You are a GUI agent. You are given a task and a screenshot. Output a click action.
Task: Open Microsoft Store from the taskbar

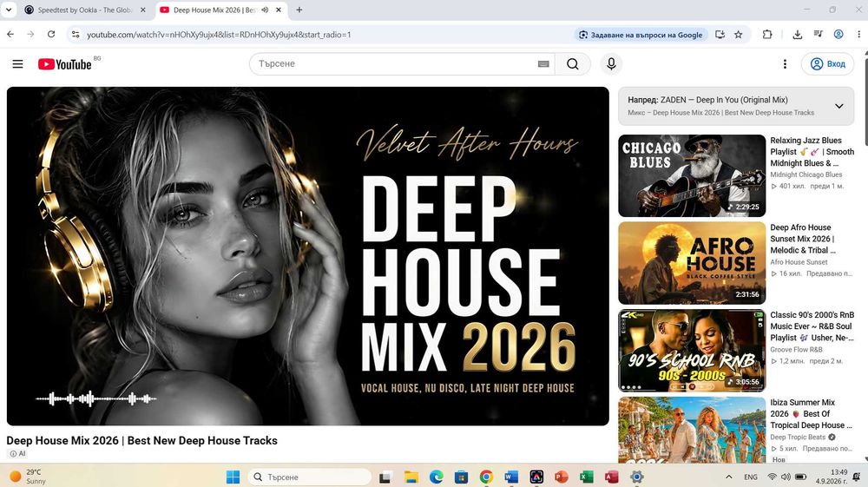(461, 477)
